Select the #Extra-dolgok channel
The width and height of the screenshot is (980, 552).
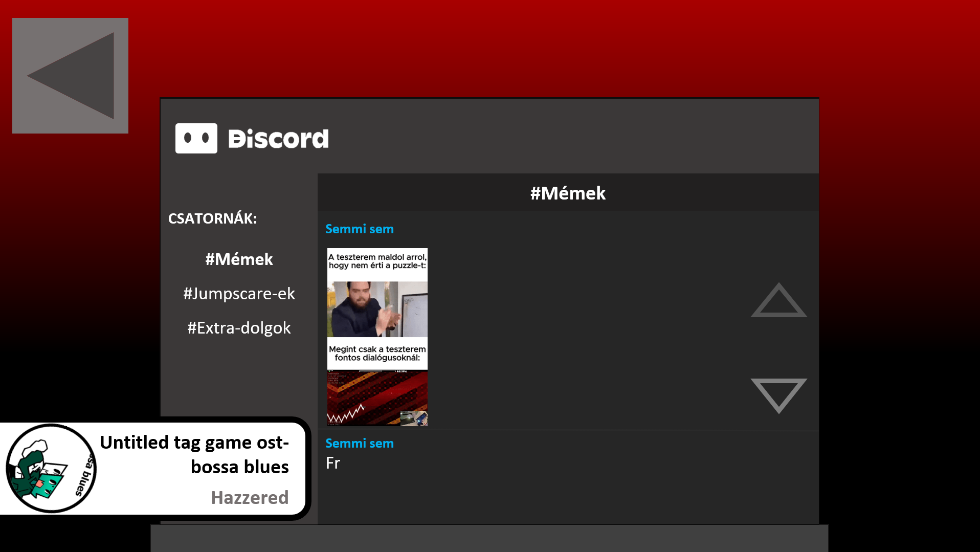(x=239, y=328)
